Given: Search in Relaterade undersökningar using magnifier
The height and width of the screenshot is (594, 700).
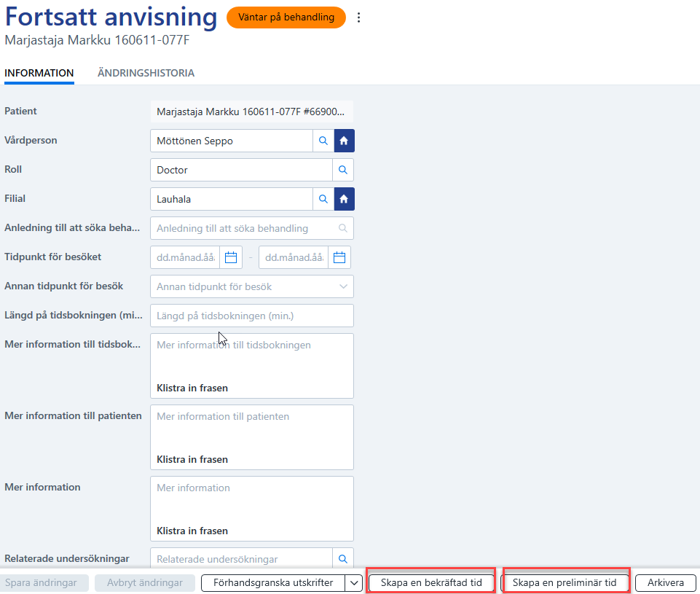Looking at the screenshot, I should pos(343,558).
